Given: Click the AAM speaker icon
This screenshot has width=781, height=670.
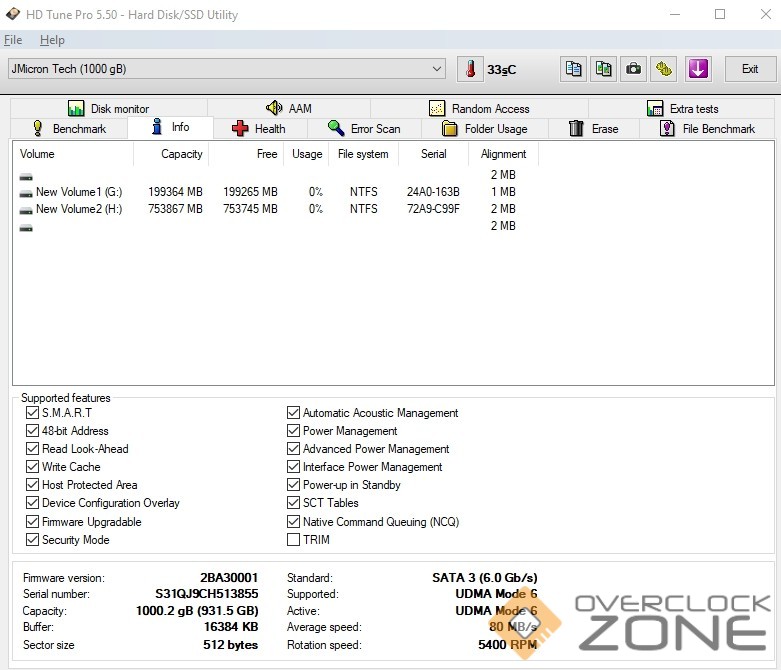Looking at the screenshot, I should 274,108.
